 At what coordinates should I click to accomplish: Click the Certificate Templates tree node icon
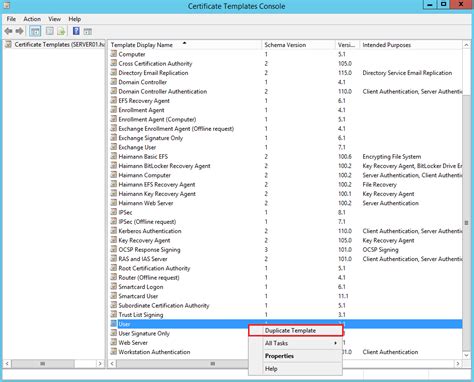point(9,44)
